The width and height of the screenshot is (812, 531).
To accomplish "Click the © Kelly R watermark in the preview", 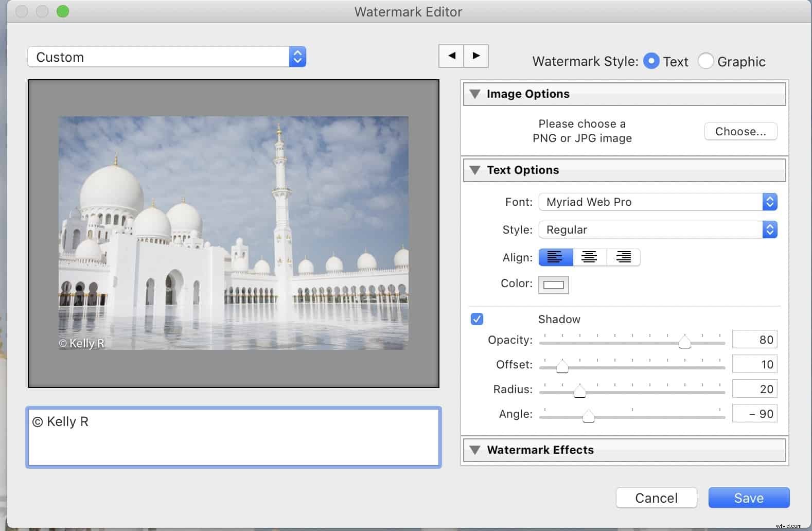I will [82, 343].
